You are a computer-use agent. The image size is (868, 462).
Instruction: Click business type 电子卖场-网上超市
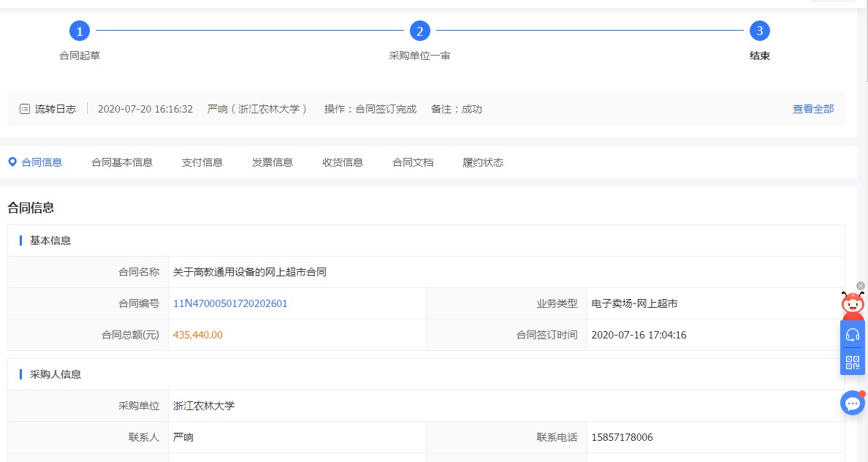[x=634, y=303]
